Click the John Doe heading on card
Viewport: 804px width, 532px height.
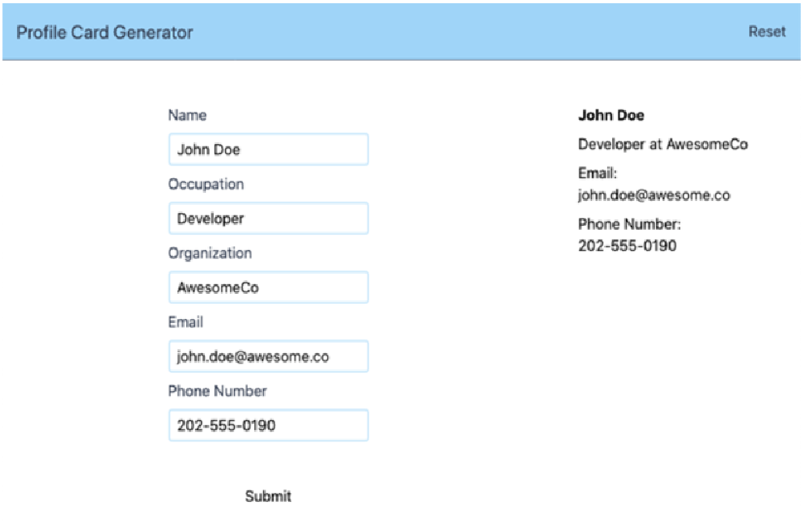(611, 115)
